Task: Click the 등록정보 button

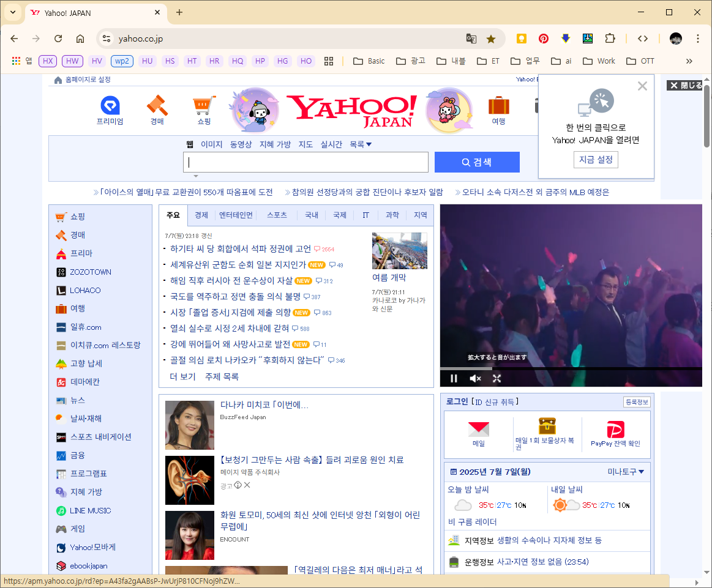Action: tap(637, 402)
